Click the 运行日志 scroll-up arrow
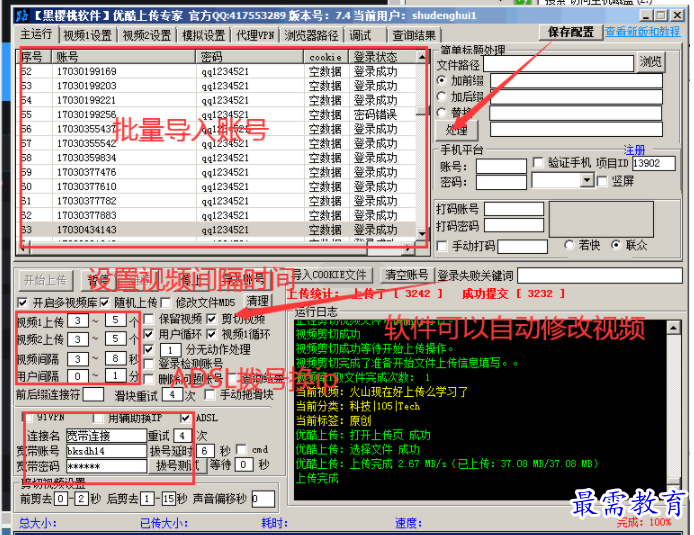The image size is (694, 535). pyautogui.click(x=673, y=328)
